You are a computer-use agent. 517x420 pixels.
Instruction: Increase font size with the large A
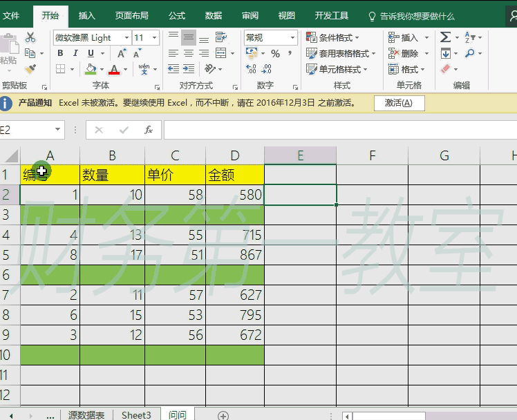tap(122, 53)
